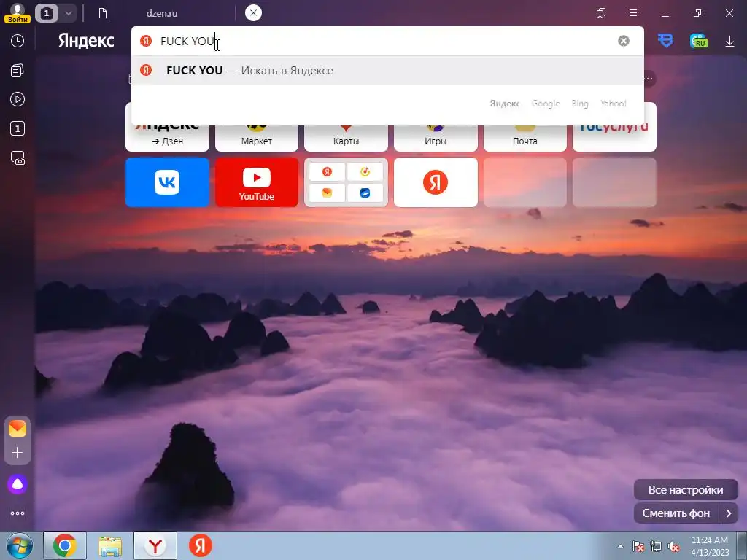
Task: Choose Bing as search engine
Action: (x=580, y=104)
